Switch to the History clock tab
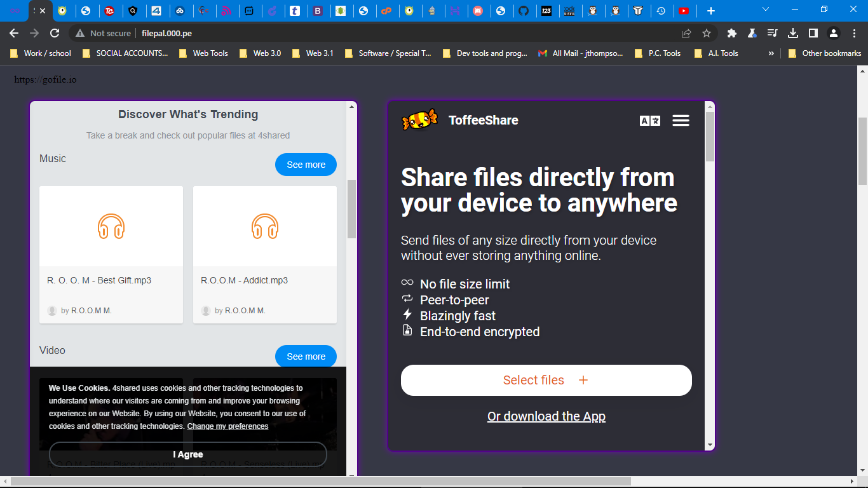Viewport: 868px width, 488px height. tap(661, 11)
